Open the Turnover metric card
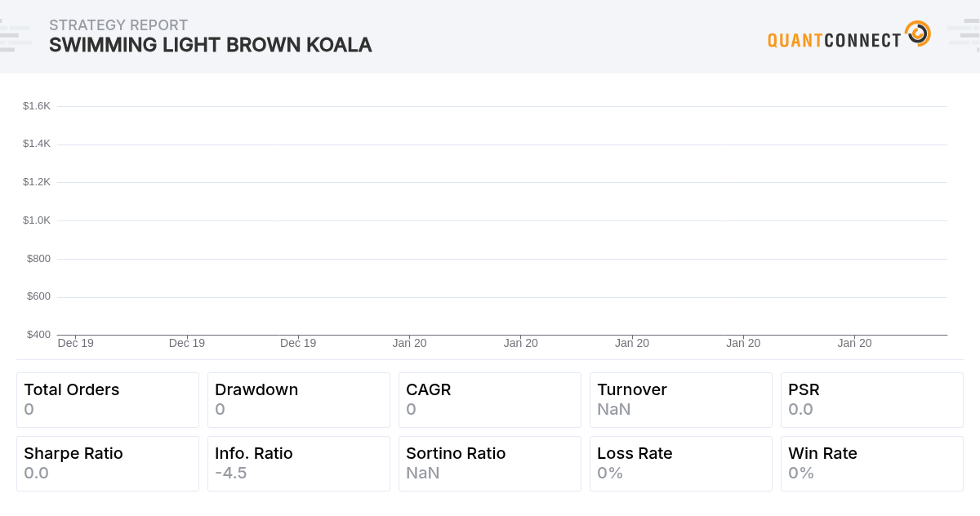 681,400
